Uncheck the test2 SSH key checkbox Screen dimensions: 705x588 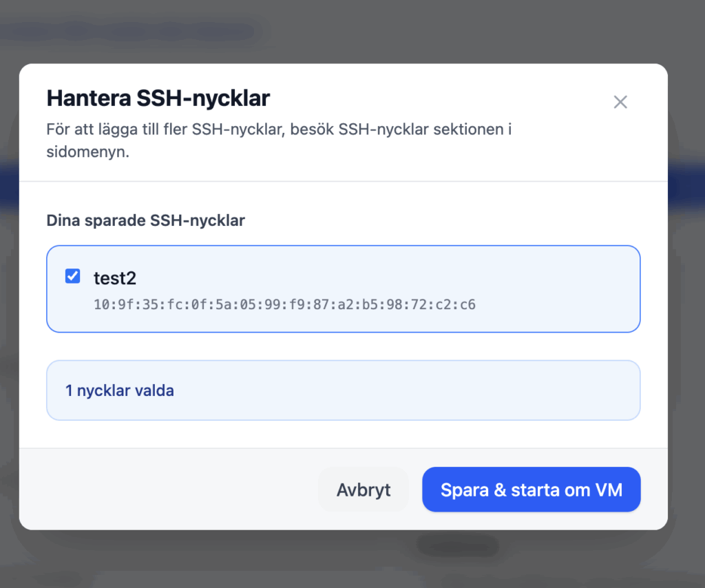pyautogui.click(x=72, y=277)
